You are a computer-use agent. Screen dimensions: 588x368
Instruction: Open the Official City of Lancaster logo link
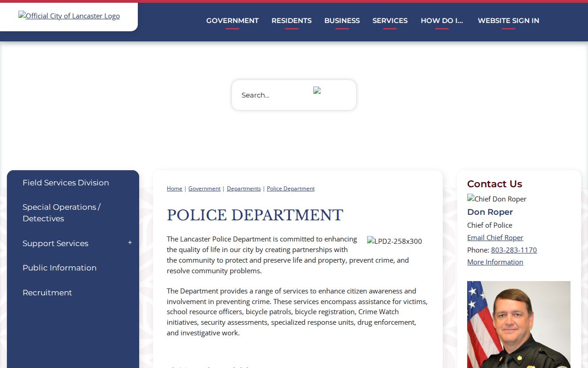click(69, 16)
